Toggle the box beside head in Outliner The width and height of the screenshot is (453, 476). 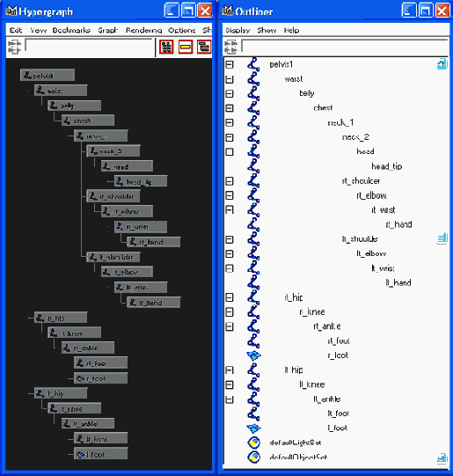click(230, 152)
